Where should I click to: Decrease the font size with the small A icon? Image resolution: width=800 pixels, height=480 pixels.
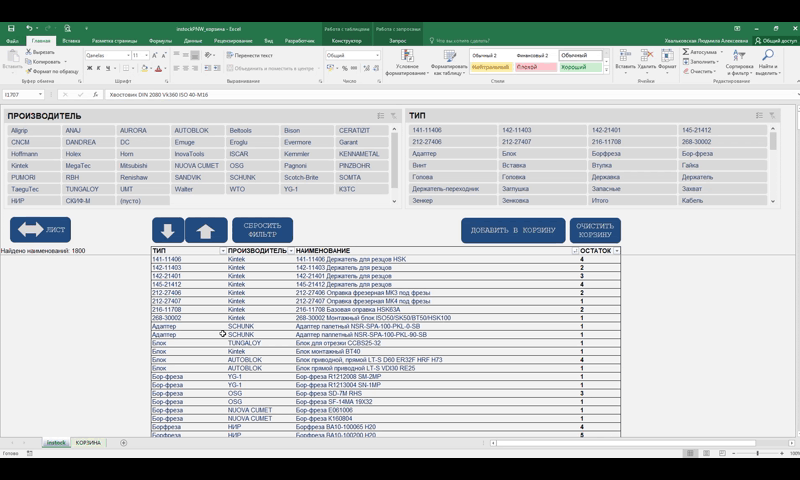click(164, 55)
